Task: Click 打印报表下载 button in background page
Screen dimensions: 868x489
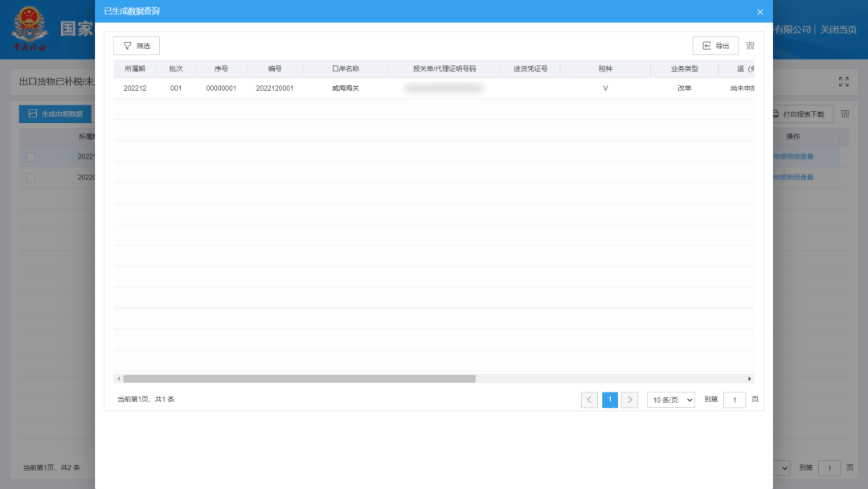Action: 802,114
